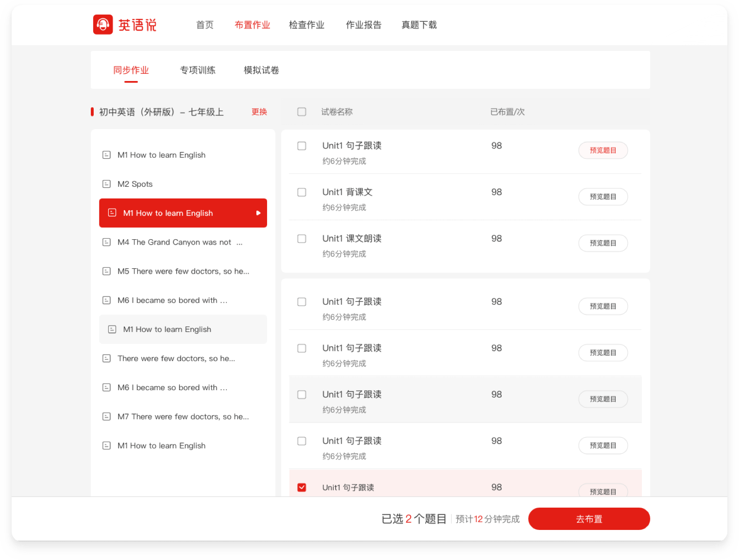Click the module icon beside M5 There were few doctors
The image size is (739, 560).
click(x=106, y=271)
